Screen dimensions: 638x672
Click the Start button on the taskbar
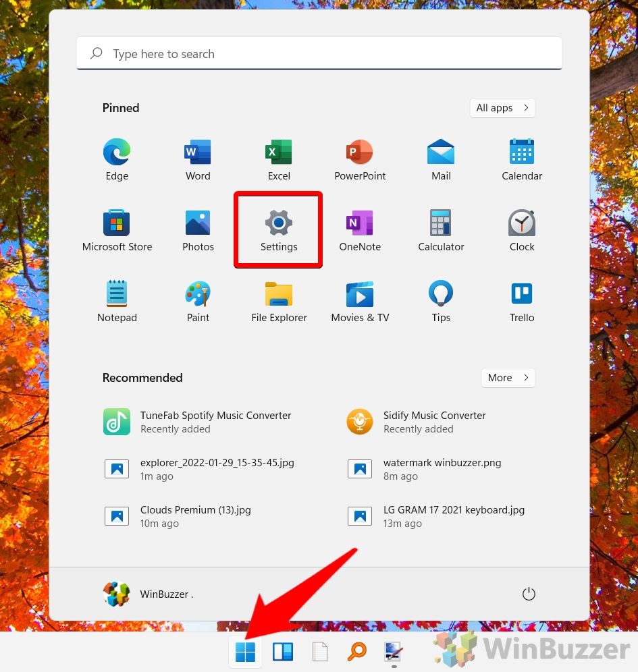coord(245,652)
